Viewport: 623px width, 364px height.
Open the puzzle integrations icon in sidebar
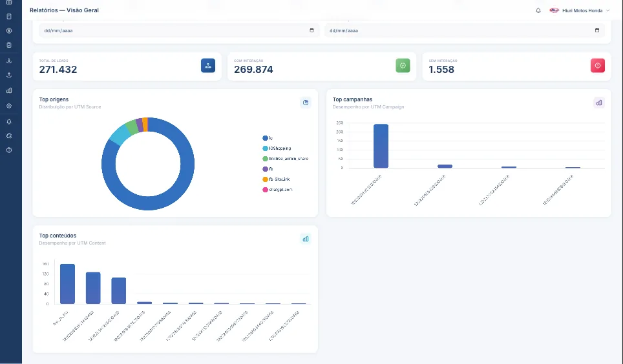point(9,136)
